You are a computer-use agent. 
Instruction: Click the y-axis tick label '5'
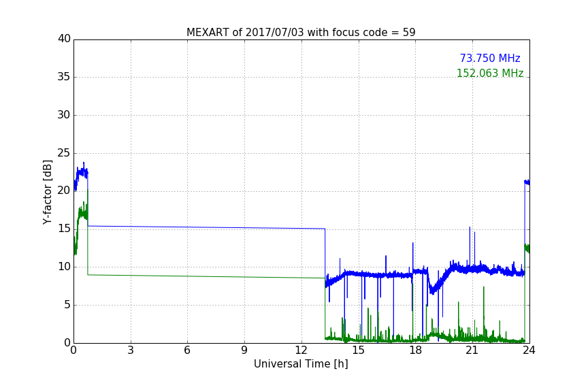[67, 305]
